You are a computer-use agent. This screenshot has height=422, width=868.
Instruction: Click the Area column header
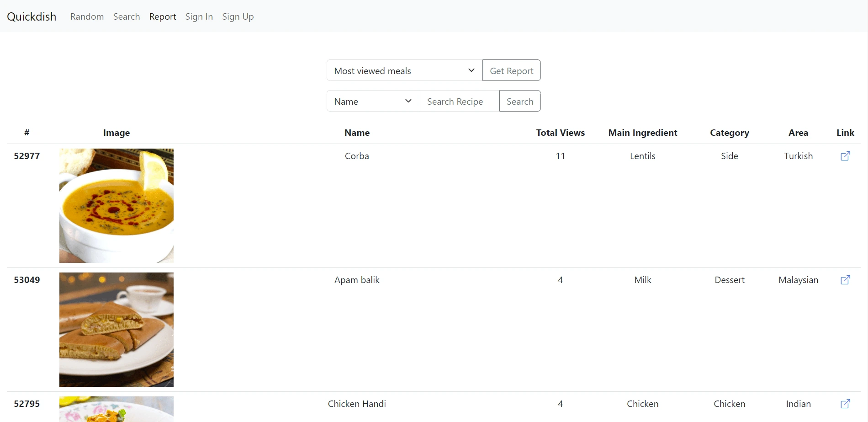pyautogui.click(x=798, y=133)
